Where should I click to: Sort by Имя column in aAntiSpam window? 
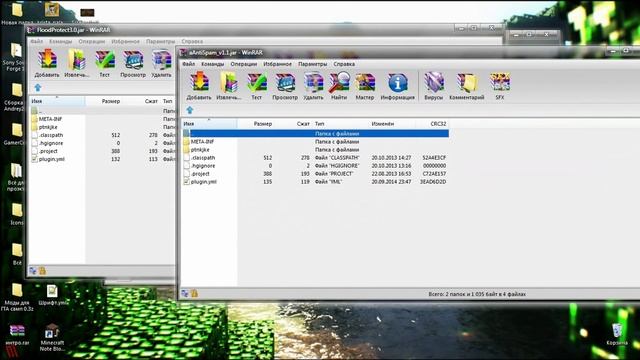pos(209,124)
